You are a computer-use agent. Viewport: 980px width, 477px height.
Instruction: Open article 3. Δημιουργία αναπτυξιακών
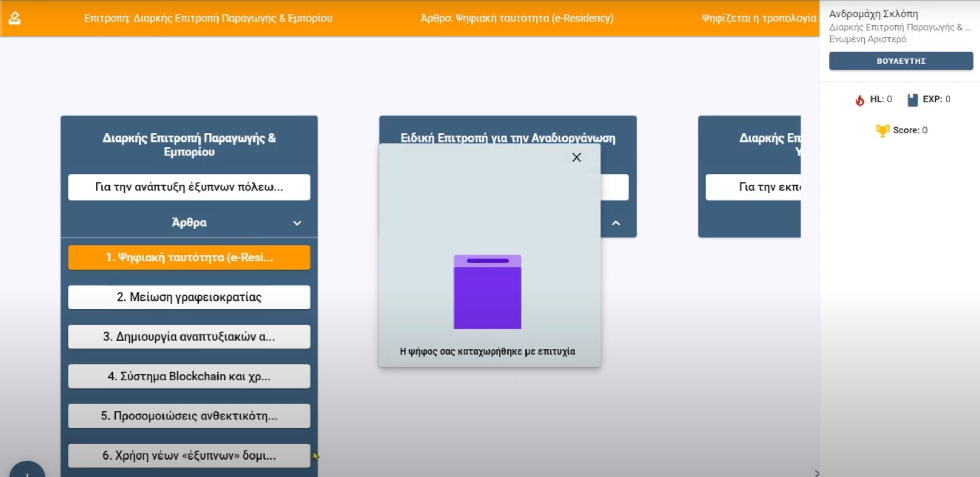point(189,337)
